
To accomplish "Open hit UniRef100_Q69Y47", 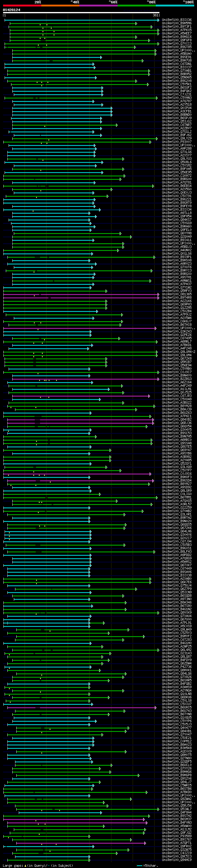I will coord(177,450).
